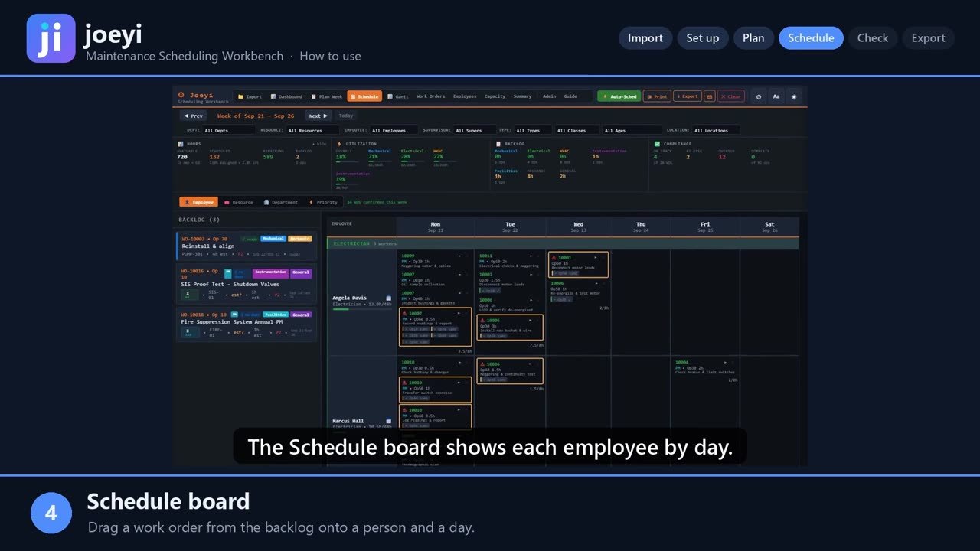Open the All Resources dropdown
Viewport: 980px width, 551px height.
coord(314,130)
